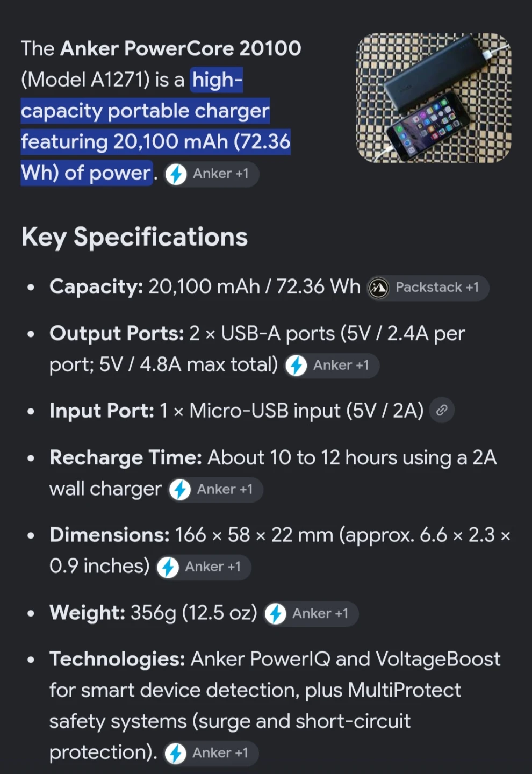
Task: Open the Anker source chip after MultiProtect protection text
Action: [x=211, y=753]
